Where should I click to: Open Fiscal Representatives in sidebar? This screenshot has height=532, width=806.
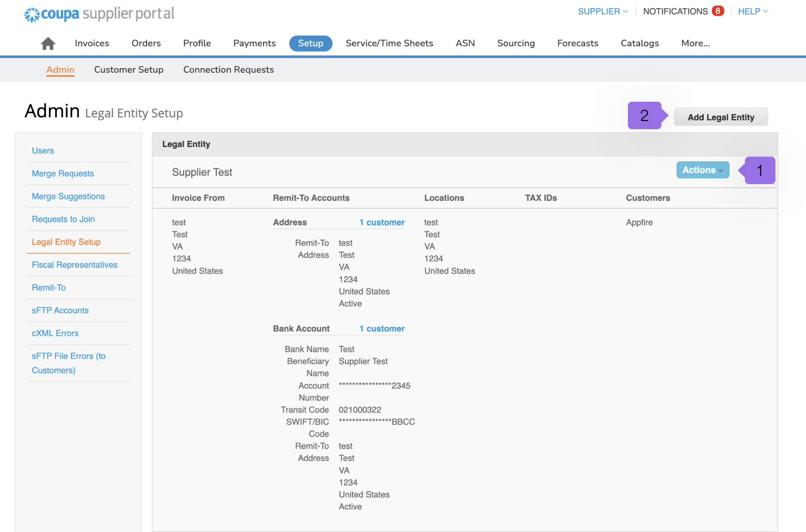pos(74,265)
